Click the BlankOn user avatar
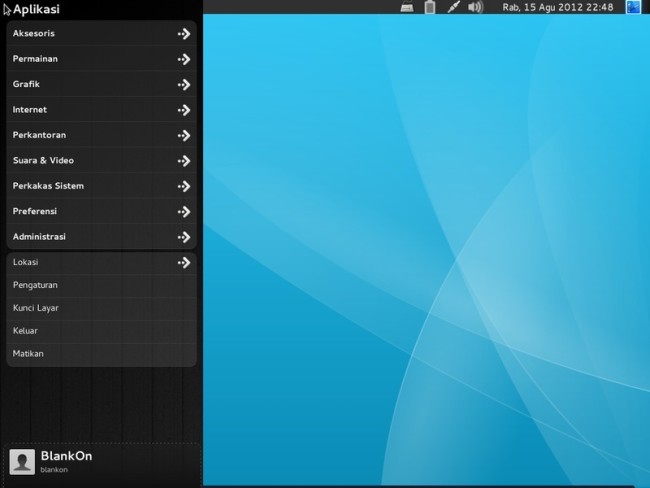 pos(22,461)
